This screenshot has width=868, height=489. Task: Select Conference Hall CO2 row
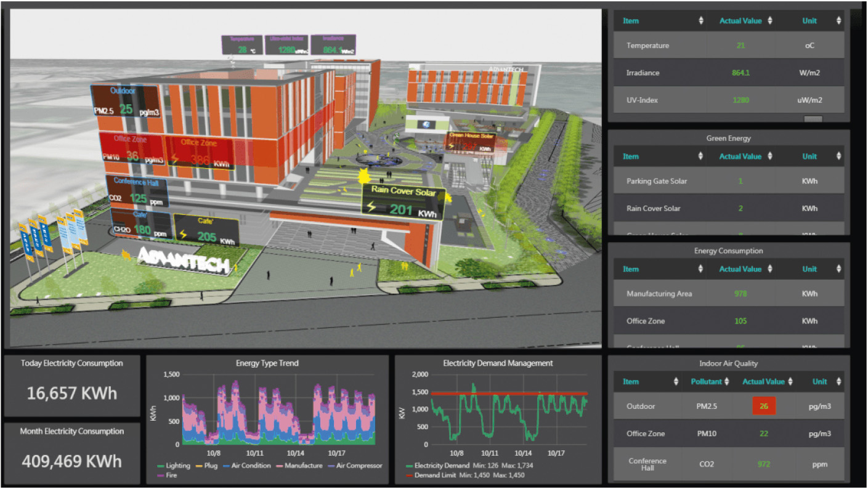[x=729, y=464]
